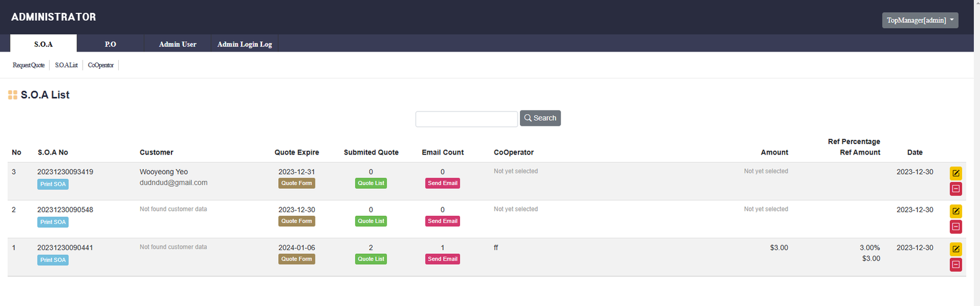The width and height of the screenshot is (980, 306).
Task: Focus the search text field
Action: 466,119
